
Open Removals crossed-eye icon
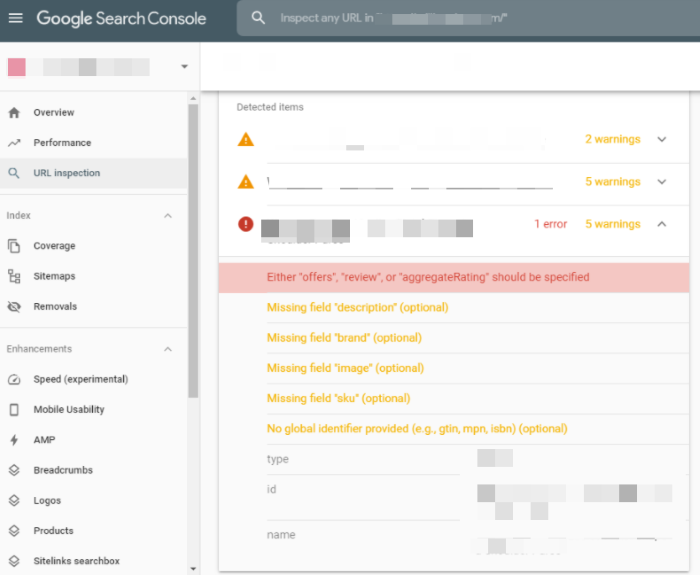pyautogui.click(x=14, y=307)
